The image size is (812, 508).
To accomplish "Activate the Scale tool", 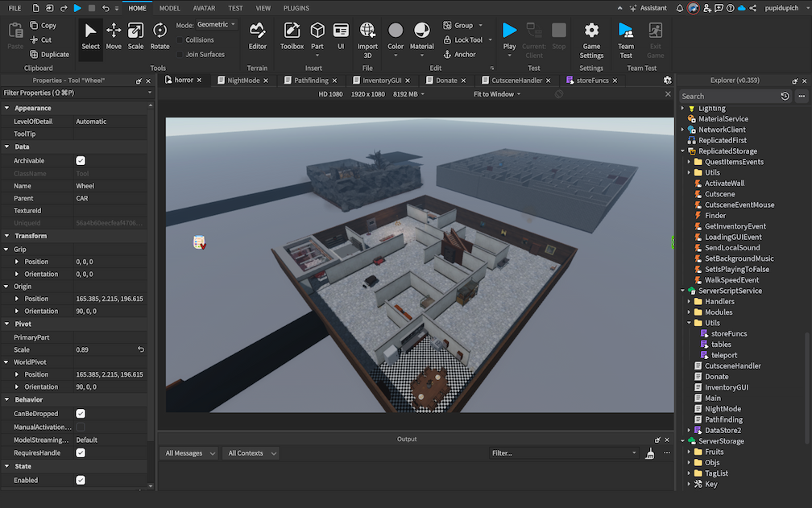I will [x=135, y=36].
